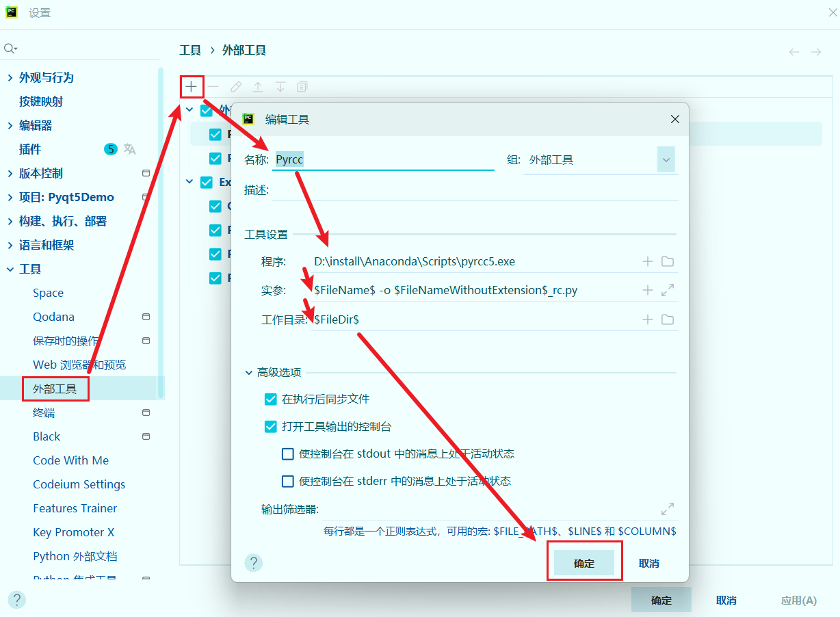Uncheck the Ex group checkbox in tools list
840x617 pixels.
click(207, 182)
